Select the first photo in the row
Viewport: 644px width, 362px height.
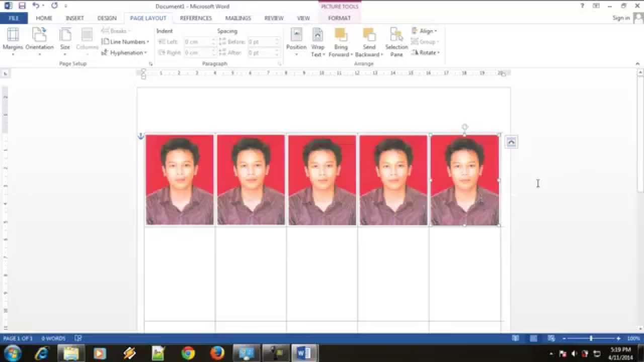pyautogui.click(x=180, y=179)
